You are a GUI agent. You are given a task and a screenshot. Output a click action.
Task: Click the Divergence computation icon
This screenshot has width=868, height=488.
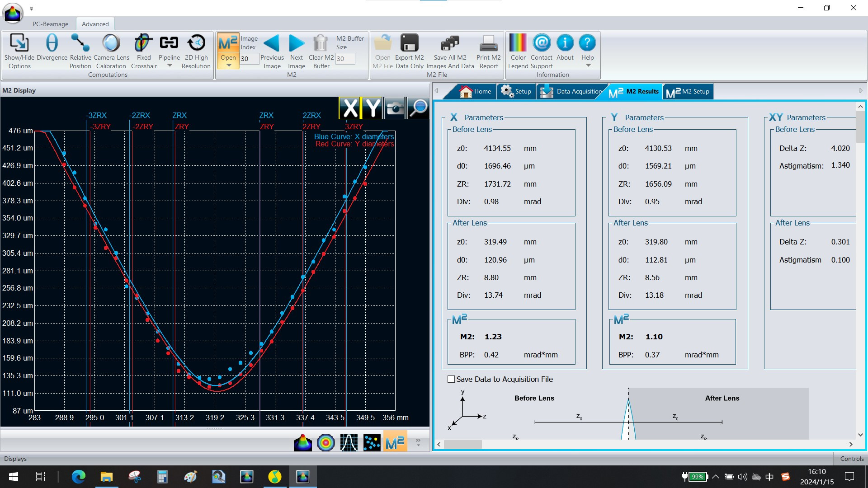pos(52,43)
